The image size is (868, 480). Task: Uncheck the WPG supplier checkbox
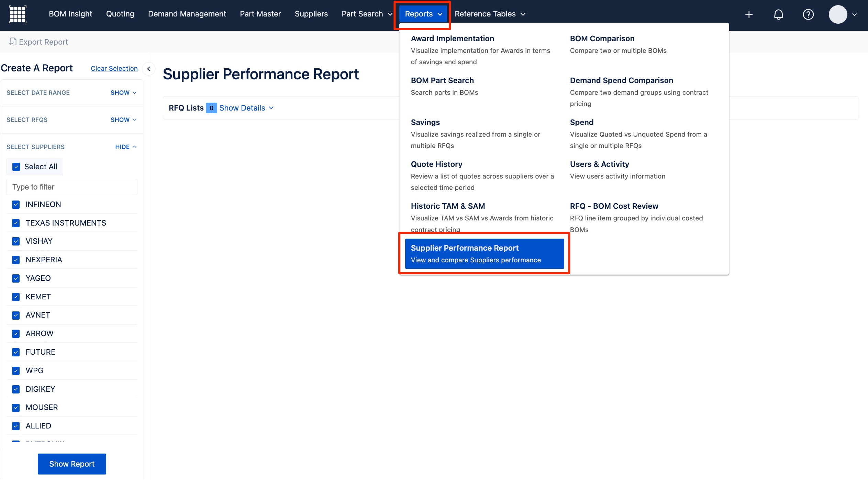point(16,371)
